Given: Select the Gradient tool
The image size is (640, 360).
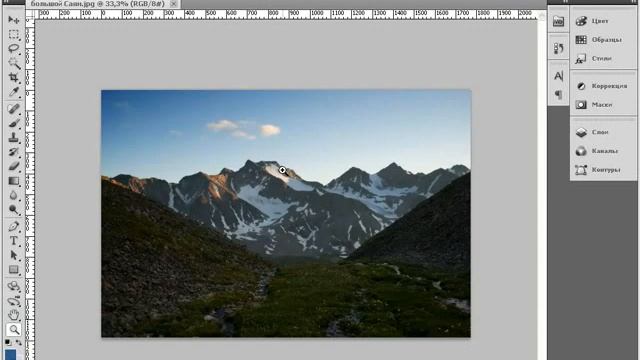Looking at the screenshot, I should click(14, 181).
